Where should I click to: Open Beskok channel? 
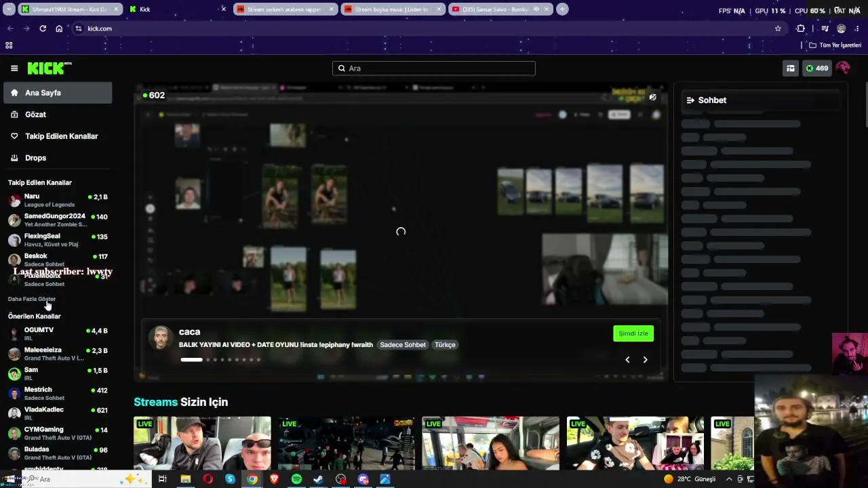(58, 260)
